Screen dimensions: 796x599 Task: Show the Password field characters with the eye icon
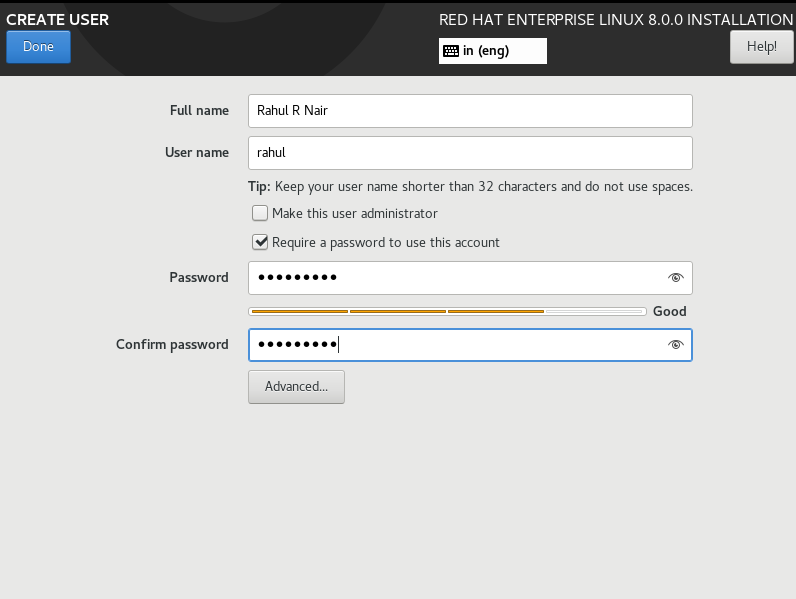[676, 278]
